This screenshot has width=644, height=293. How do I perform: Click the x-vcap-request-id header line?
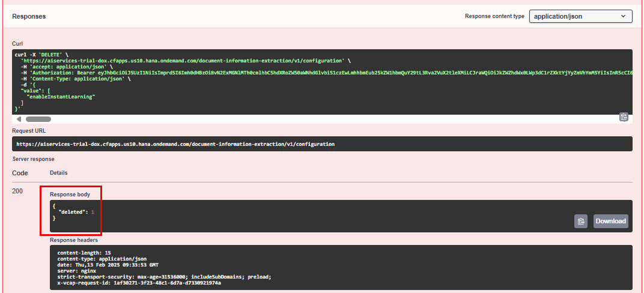(x=139, y=283)
